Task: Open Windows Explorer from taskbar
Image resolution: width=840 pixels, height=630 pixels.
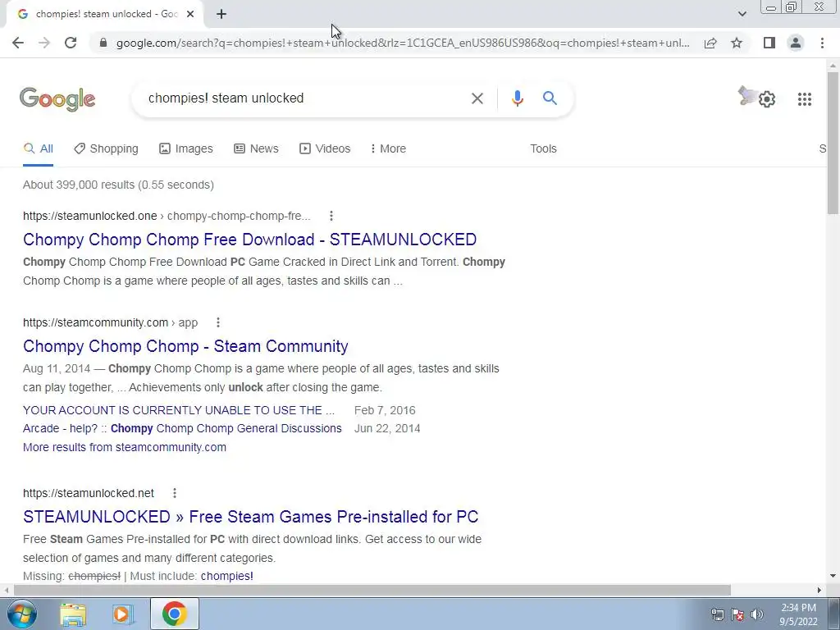Action: point(73,614)
